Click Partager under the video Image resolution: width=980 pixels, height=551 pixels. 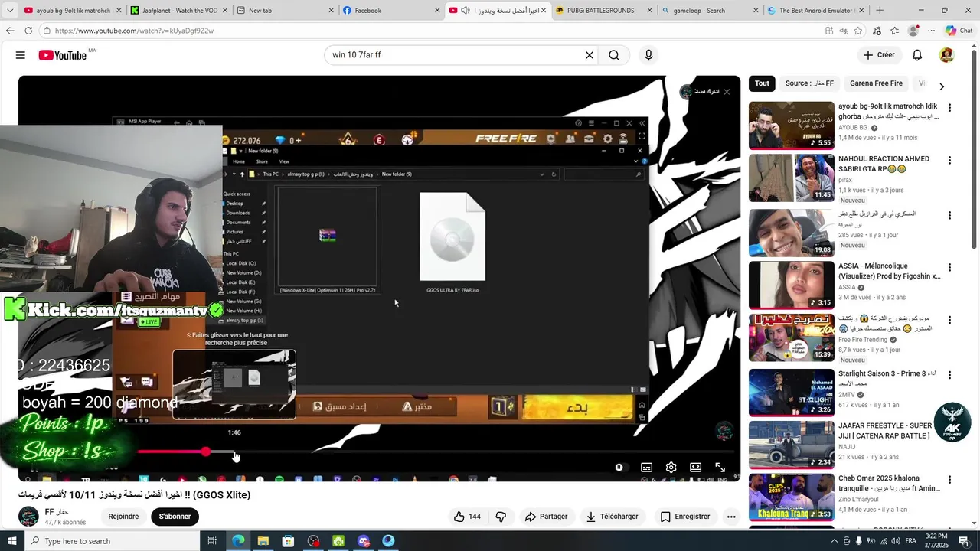(x=546, y=517)
